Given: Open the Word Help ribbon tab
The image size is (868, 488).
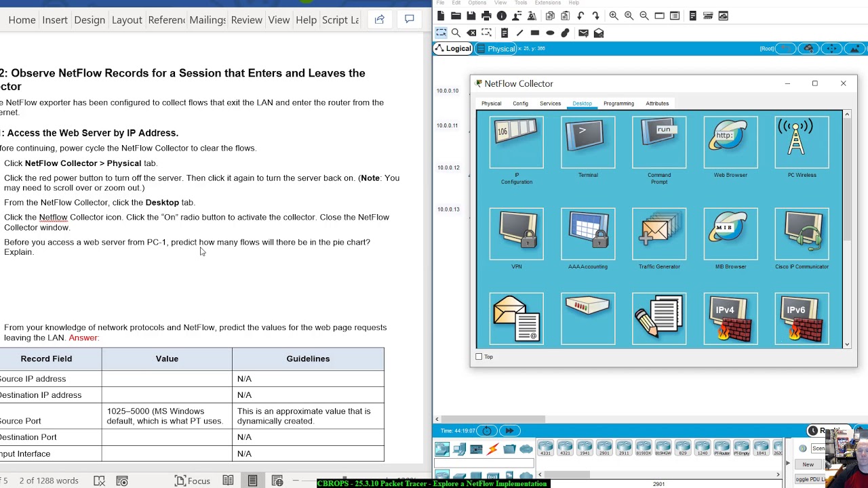Looking at the screenshot, I should click(306, 20).
